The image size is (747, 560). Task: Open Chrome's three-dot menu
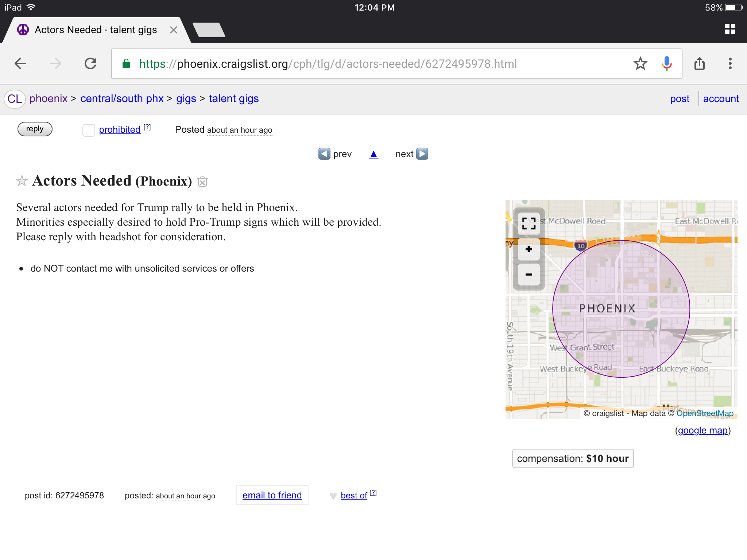click(x=730, y=63)
